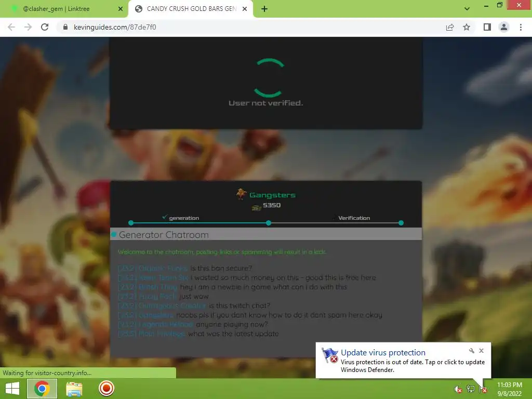Click the progress bar start dot
Image resolution: width=532 pixels, height=399 pixels.
(131, 223)
